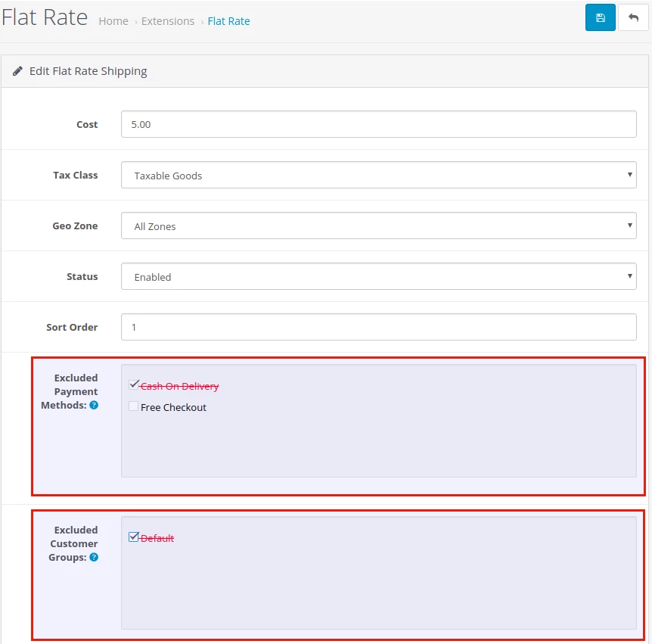Click the struck-through Default label
Screen dimensions: 652x644
[157, 538]
